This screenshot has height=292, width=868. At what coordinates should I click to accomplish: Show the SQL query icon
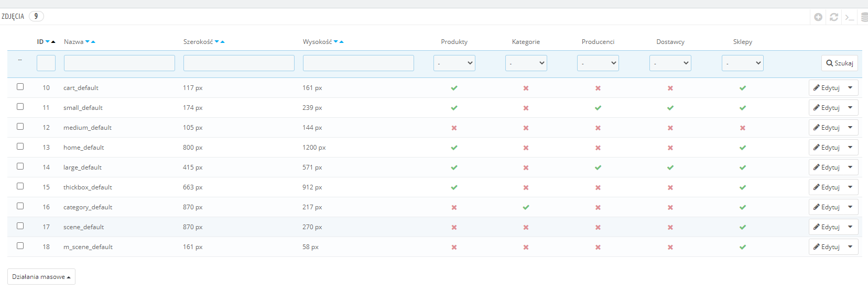point(850,17)
